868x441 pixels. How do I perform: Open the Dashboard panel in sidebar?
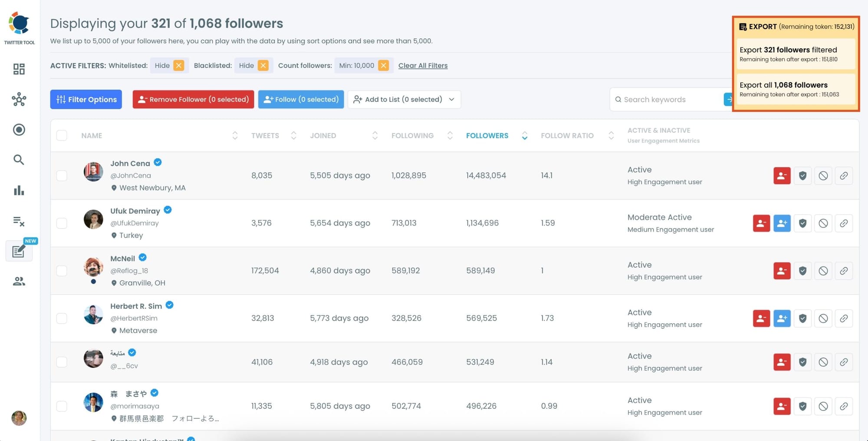19,69
